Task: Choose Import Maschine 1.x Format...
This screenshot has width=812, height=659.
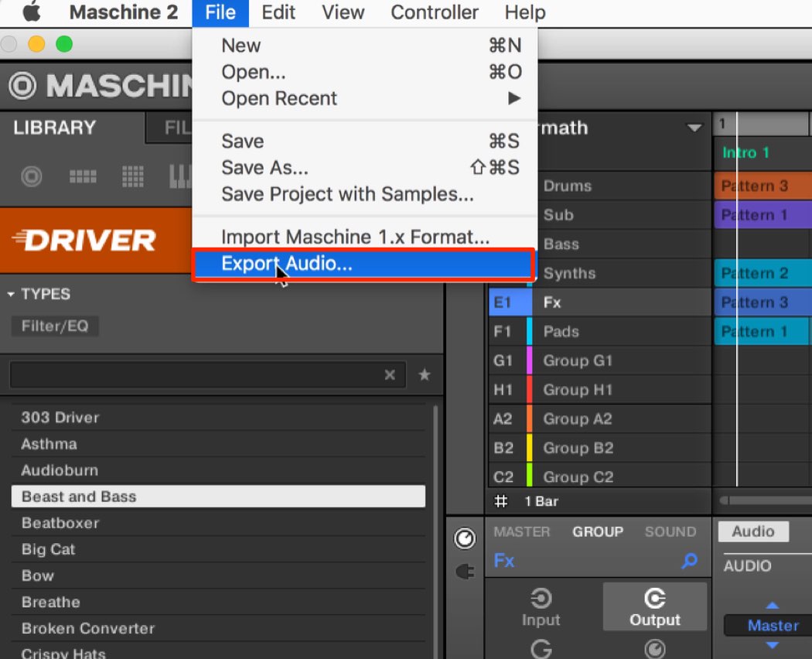Action: [364, 237]
